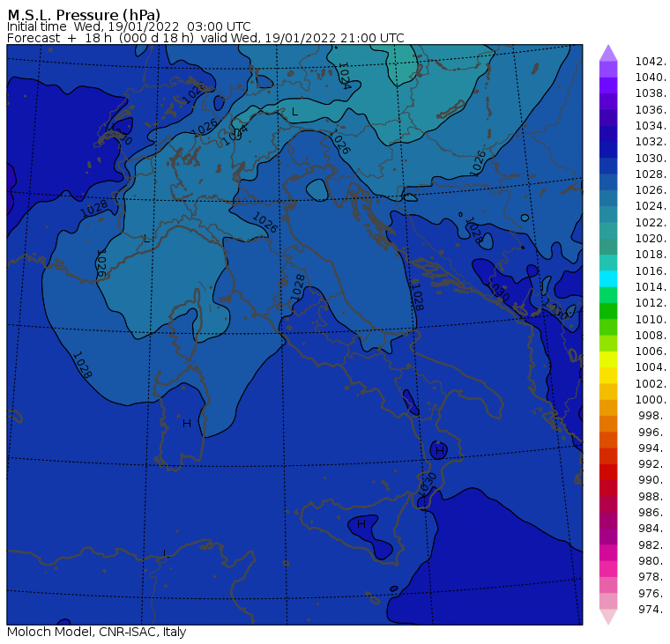
Task: Click the small dark blue closed contour over Campania
Action: click(x=411, y=403)
